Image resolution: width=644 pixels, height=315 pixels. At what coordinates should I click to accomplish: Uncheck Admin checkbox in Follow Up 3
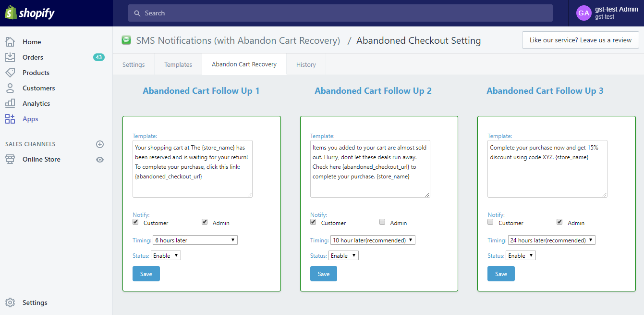point(559,222)
